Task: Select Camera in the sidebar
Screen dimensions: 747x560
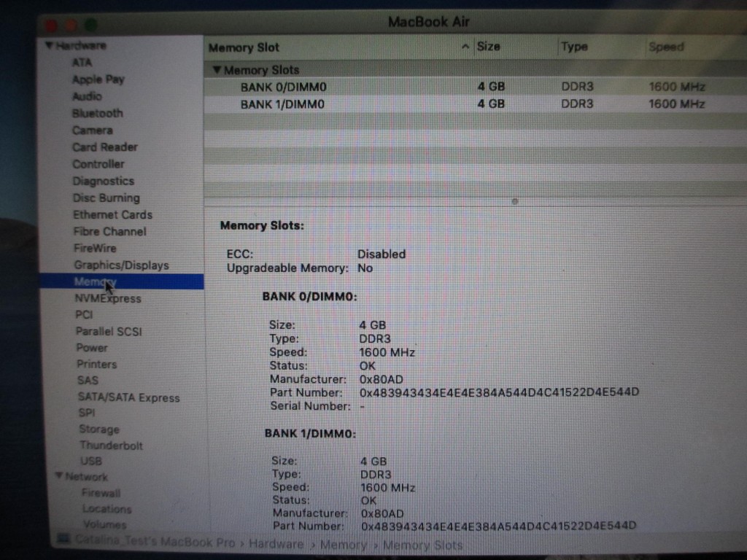Action: click(93, 130)
